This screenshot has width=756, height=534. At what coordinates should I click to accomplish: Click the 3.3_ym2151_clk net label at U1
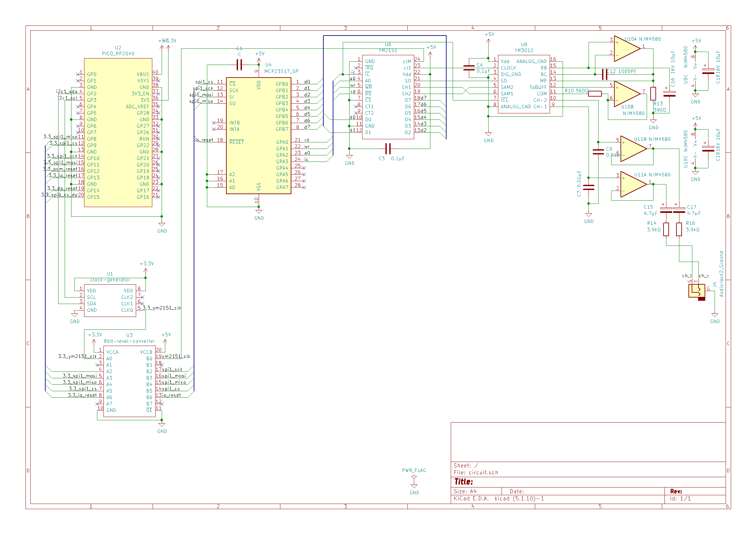pyautogui.click(x=162, y=308)
